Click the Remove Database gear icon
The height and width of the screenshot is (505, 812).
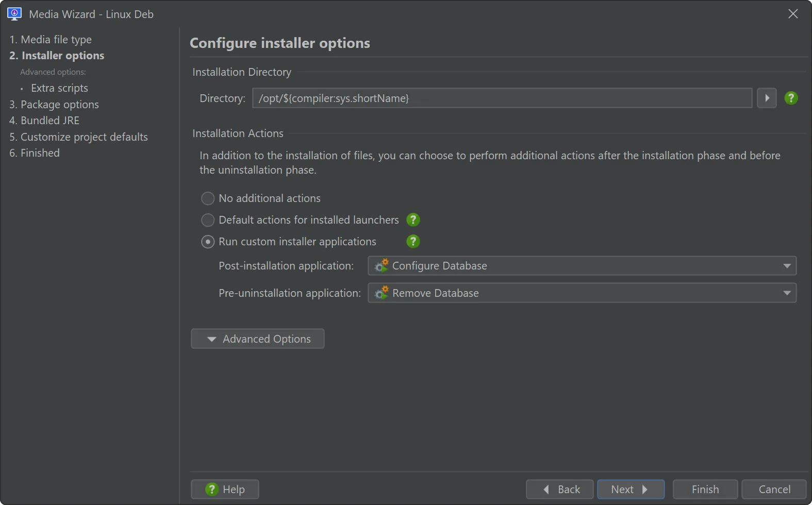382,293
